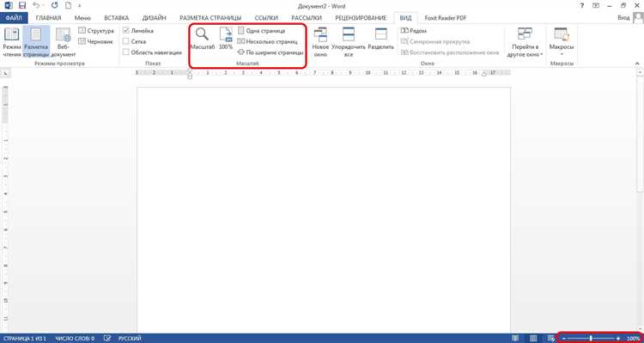Viewport: 644px width, 343px height.
Task: Collapse the ribbon with the chevron
Action: point(637,64)
